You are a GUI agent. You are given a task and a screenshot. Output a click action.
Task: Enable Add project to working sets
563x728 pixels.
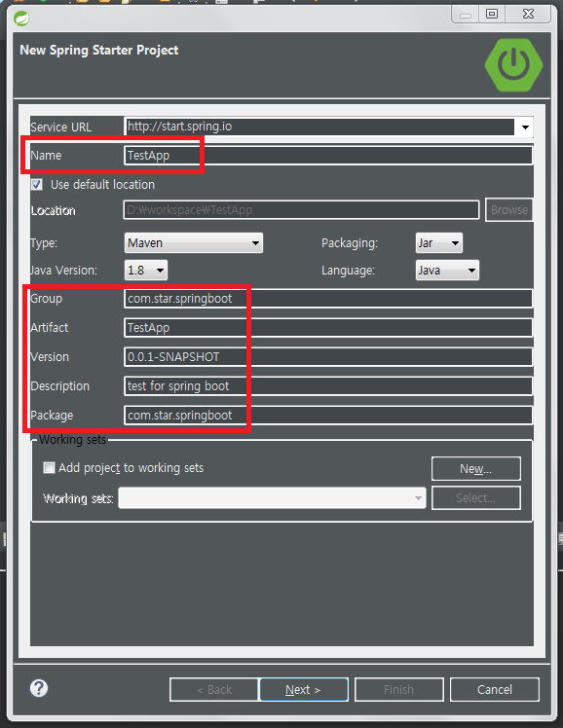coord(49,467)
